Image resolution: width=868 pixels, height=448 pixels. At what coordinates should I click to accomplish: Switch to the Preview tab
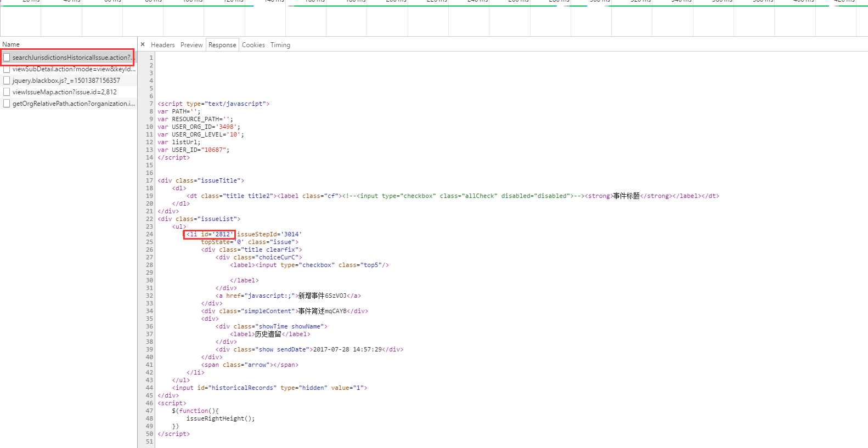coord(191,45)
